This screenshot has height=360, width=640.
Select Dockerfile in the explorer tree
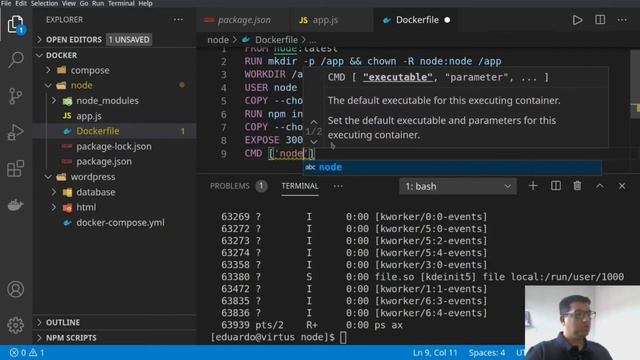tap(98, 131)
